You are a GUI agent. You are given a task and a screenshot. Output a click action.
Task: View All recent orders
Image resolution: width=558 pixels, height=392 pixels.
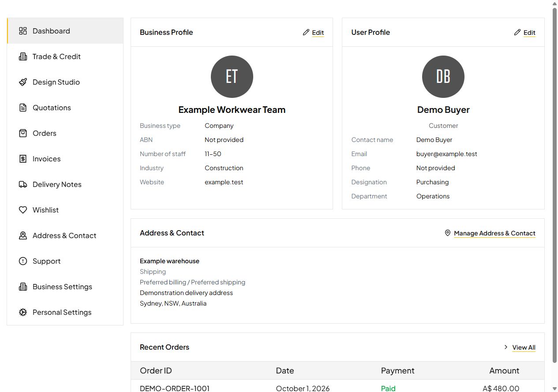(524, 347)
